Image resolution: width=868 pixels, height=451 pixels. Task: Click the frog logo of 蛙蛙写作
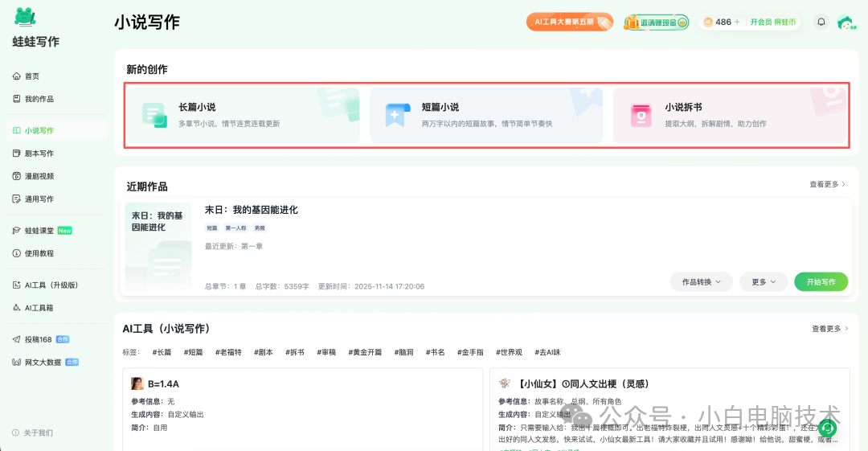[25, 17]
